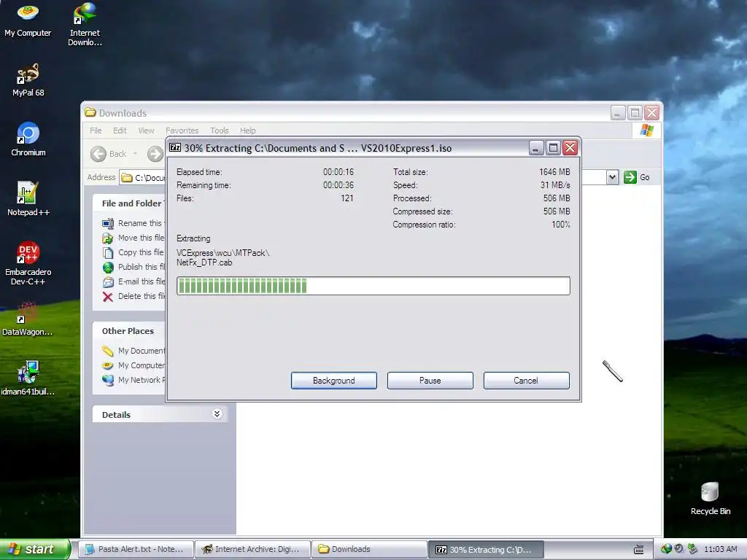Click the Windows flag logo in Downloads window
This screenshot has width=747, height=560.
[646, 130]
